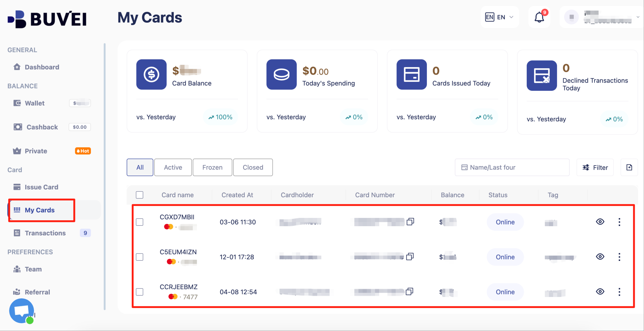
Task: Click the export file icon button
Action: 629,167
